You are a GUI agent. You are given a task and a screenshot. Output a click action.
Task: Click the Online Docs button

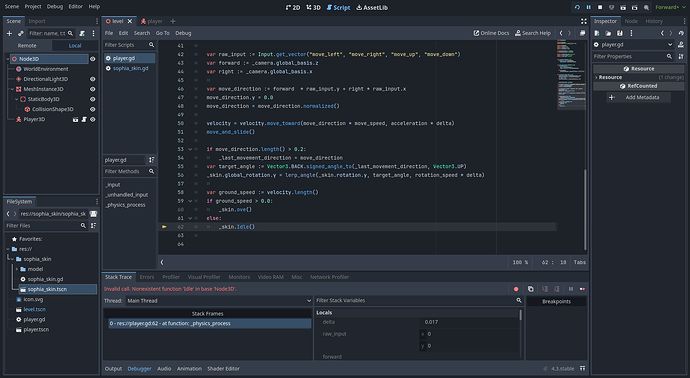pyautogui.click(x=491, y=33)
